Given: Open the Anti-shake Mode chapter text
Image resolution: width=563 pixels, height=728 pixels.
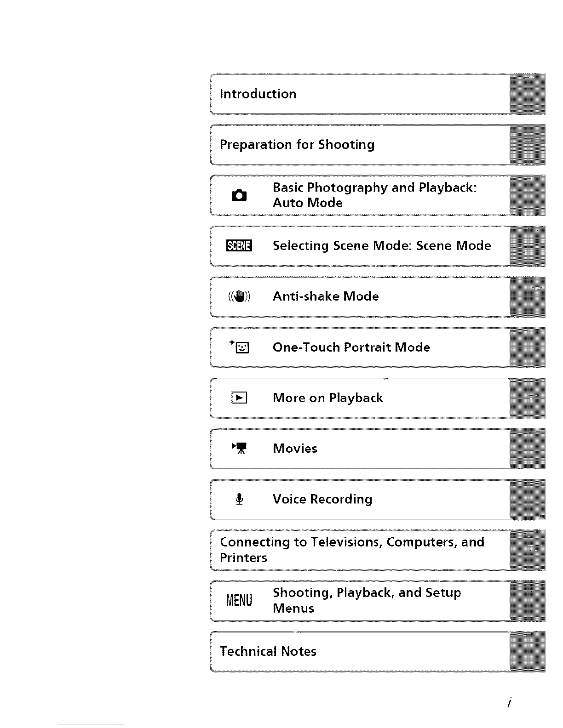Looking at the screenshot, I should pyautogui.click(x=326, y=296).
